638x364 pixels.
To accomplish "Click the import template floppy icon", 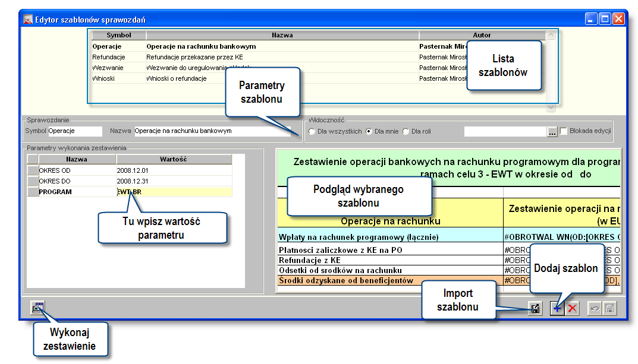I will (535, 308).
